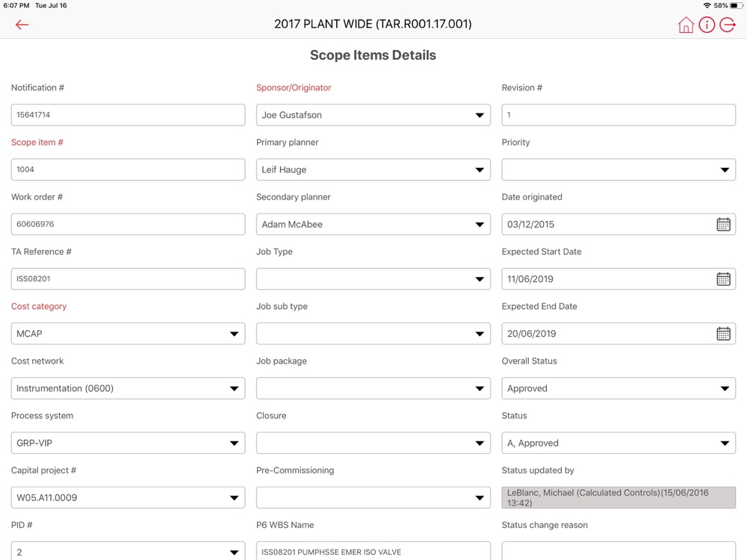Click the Scope item # red label
Screen dimensions: 747x560
pos(37,143)
